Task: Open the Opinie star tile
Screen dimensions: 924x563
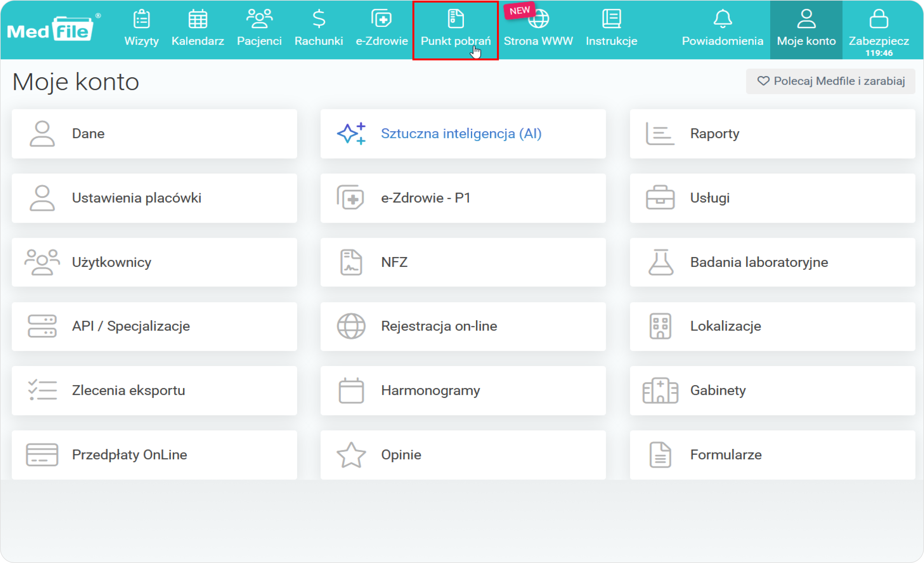Action: tap(463, 455)
